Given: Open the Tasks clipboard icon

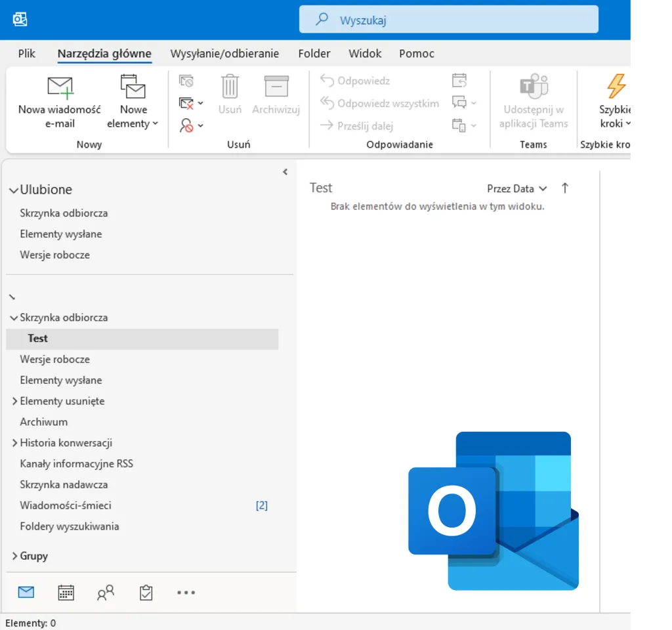Looking at the screenshot, I should pos(146,593).
